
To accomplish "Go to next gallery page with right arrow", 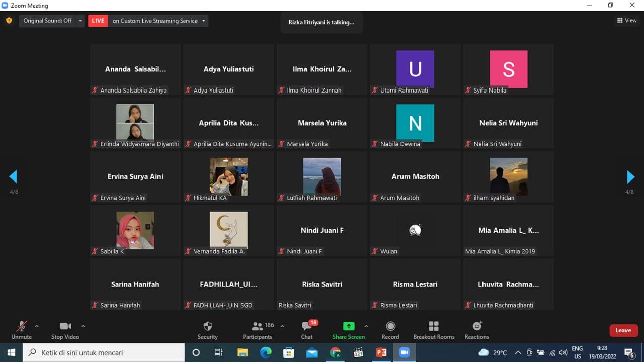I will [x=630, y=176].
